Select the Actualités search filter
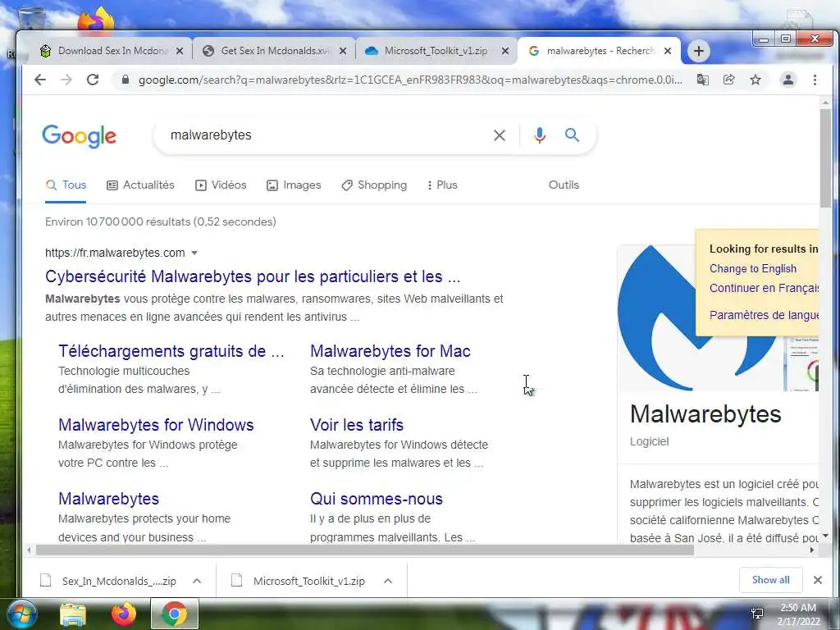Image resolution: width=840 pixels, height=630 pixels. [140, 185]
